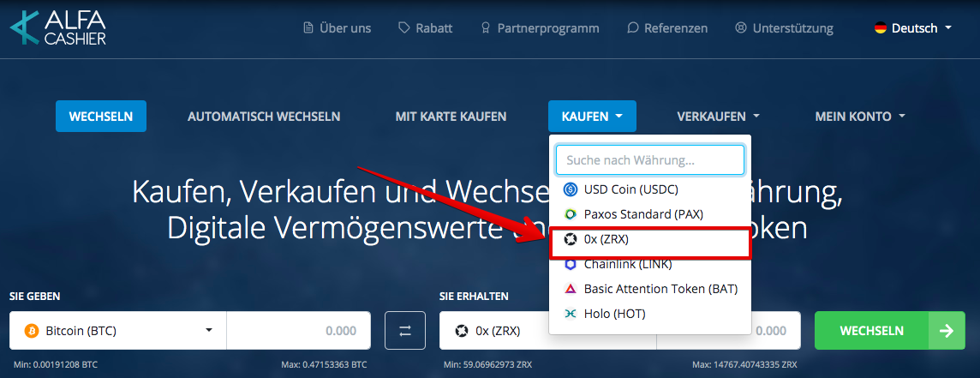
Task: Select the AUTOMATISCH WECHSELN tab
Action: tap(264, 117)
